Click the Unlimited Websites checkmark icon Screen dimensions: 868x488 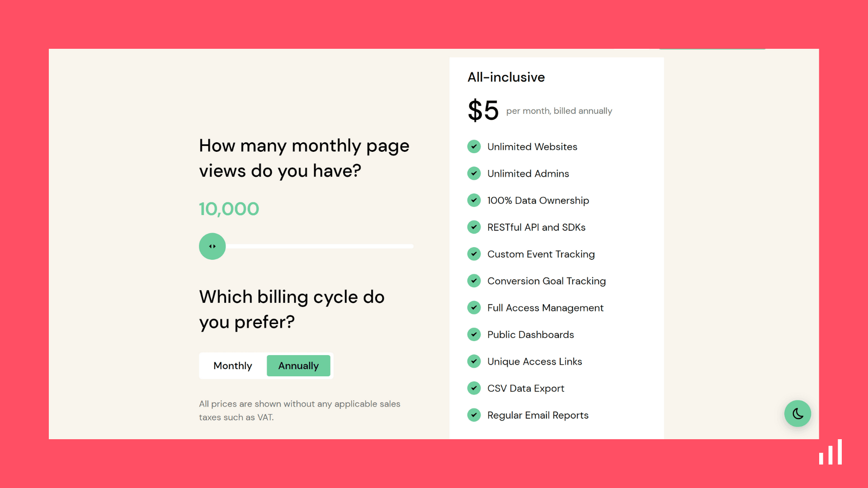[x=474, y=146]
